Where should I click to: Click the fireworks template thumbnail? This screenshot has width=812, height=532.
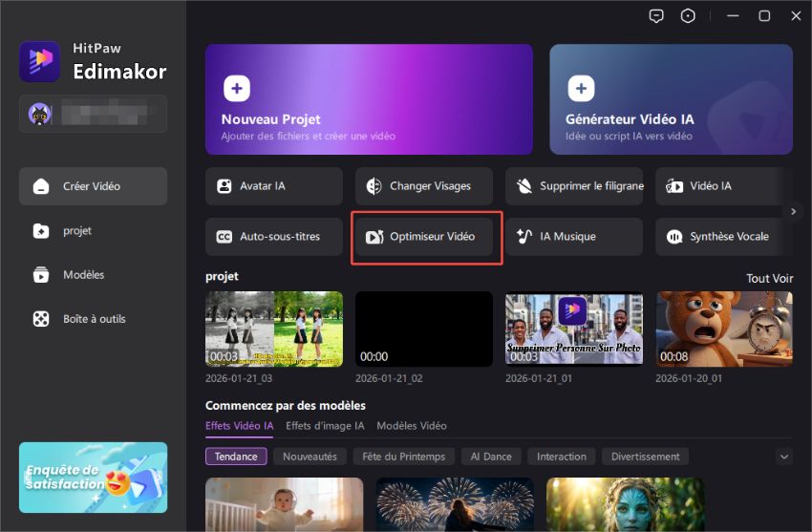click(455, 504)
